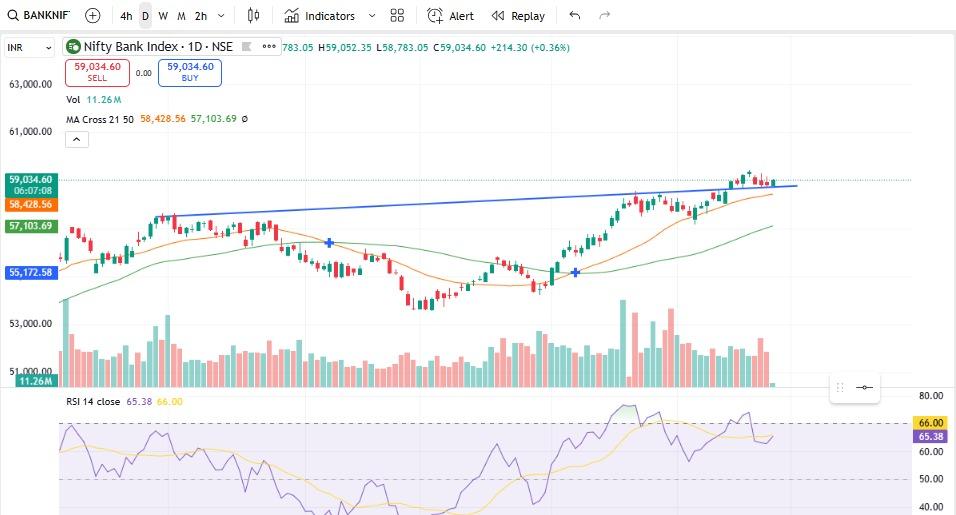Click the blue 55,172.58 axis label
This screenshot has width=956, height=515.
point(32,272)
